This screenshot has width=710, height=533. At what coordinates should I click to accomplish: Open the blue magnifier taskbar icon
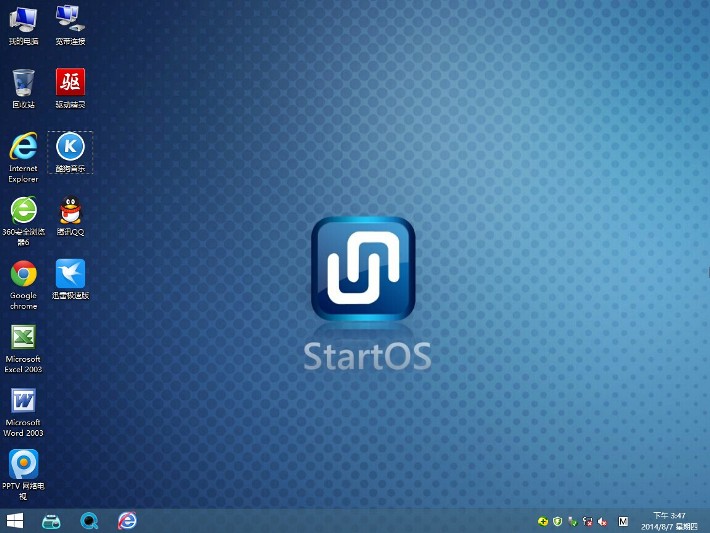click(89, 521)
